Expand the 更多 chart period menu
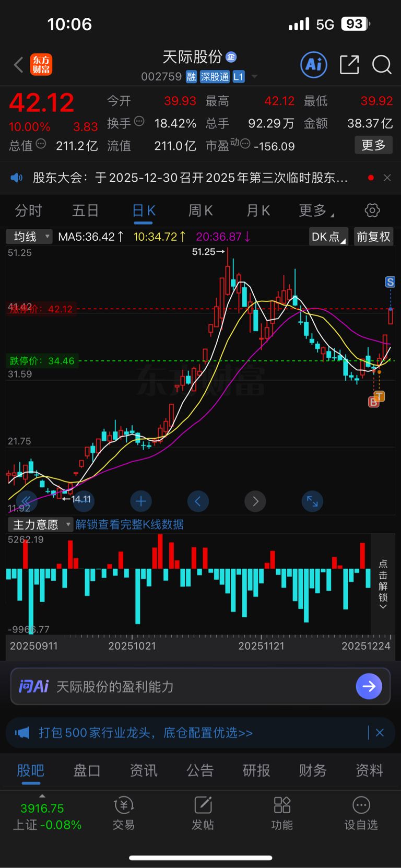 (316, 210)
